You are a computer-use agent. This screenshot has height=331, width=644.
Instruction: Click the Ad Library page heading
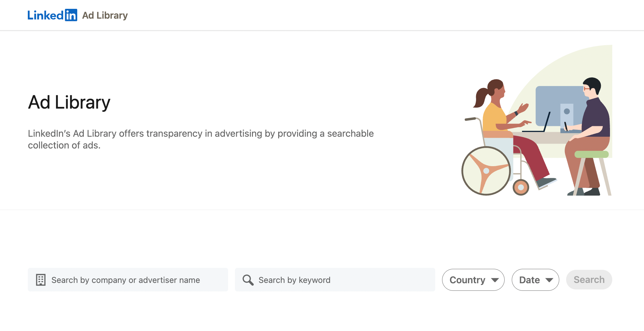(69, 102)
